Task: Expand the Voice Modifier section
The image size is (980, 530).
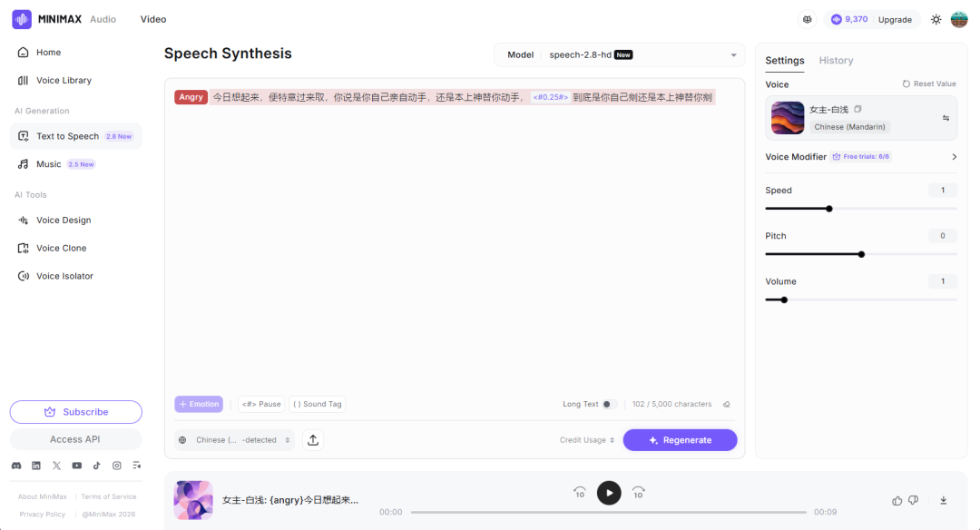Action: click(954, 156)
